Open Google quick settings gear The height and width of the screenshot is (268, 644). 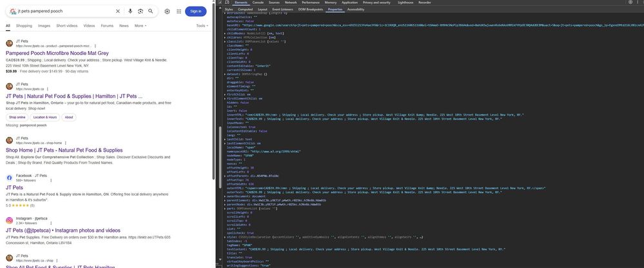167,11
